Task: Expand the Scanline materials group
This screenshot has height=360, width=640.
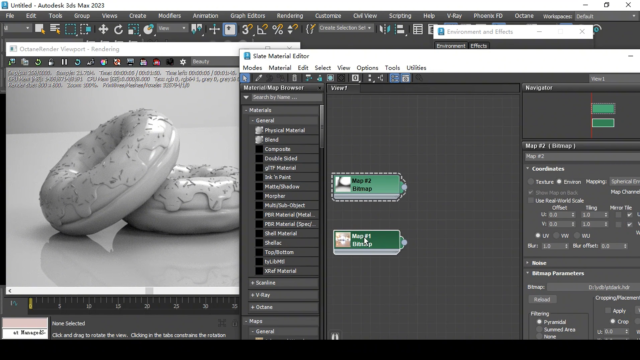Action: [253, 282]
